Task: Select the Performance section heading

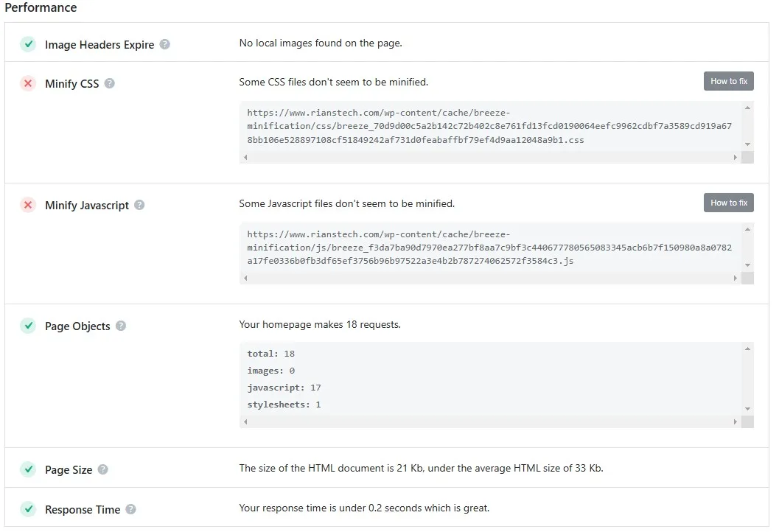Action: pyautogui.click(x=41, y=8)
